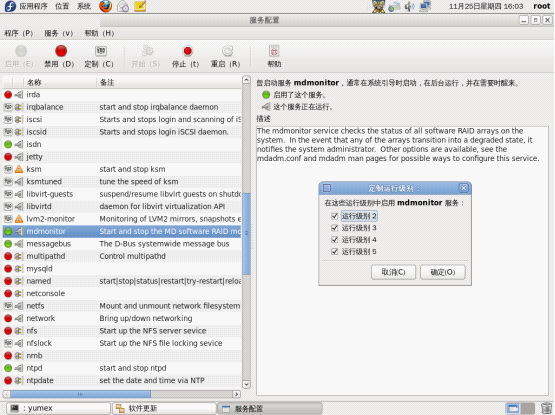This screenshot has width=555, height=415.
Task: Toggle the 运行级别 5 checkbox
Action: click(x=334, y=251)
